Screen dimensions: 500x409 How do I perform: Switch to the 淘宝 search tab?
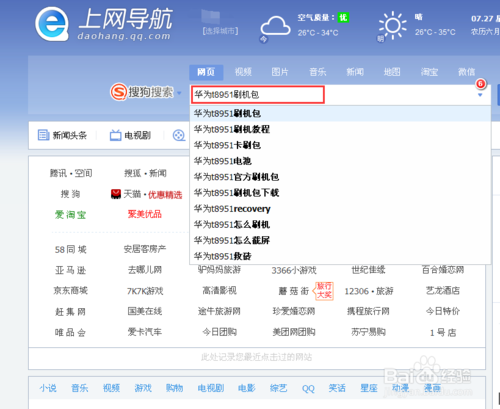tap(429, 72)
